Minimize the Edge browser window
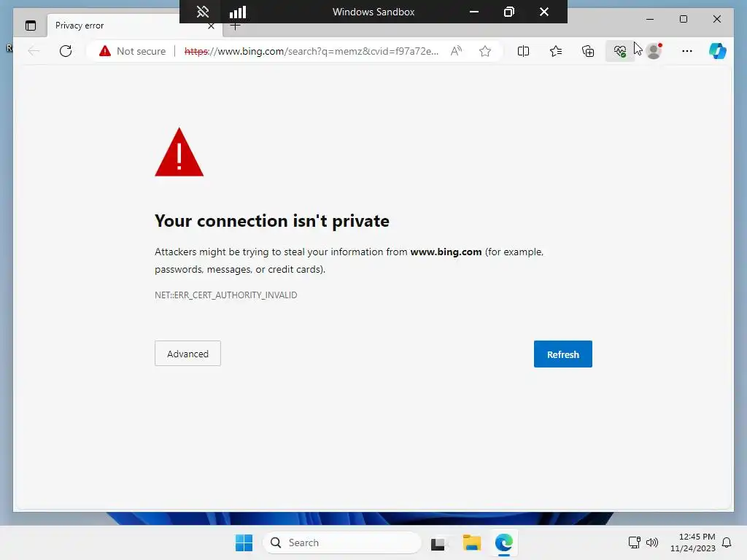 coord(650,19)
